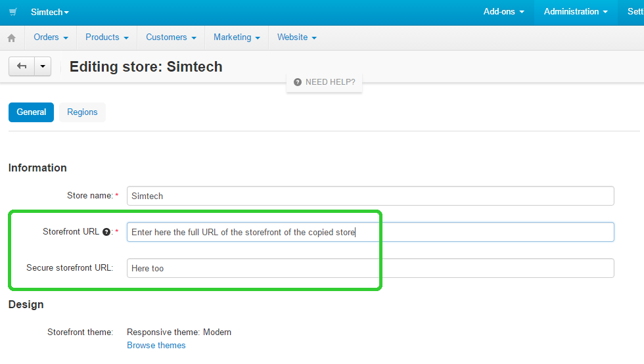Click the Browse themes link
Image resolution: width=644 pixels, height=364 pixels.
click(x=156, y=345)
